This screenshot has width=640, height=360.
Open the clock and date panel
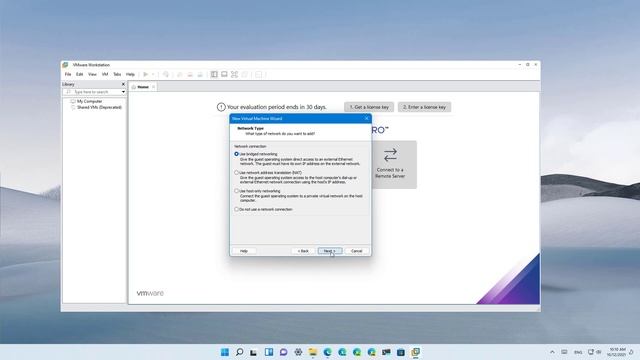(x=617, y=352)
